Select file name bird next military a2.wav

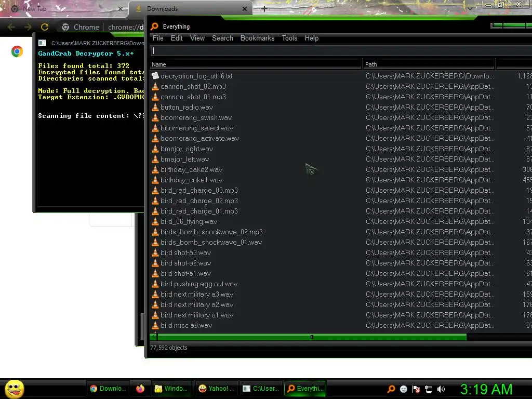197,304
